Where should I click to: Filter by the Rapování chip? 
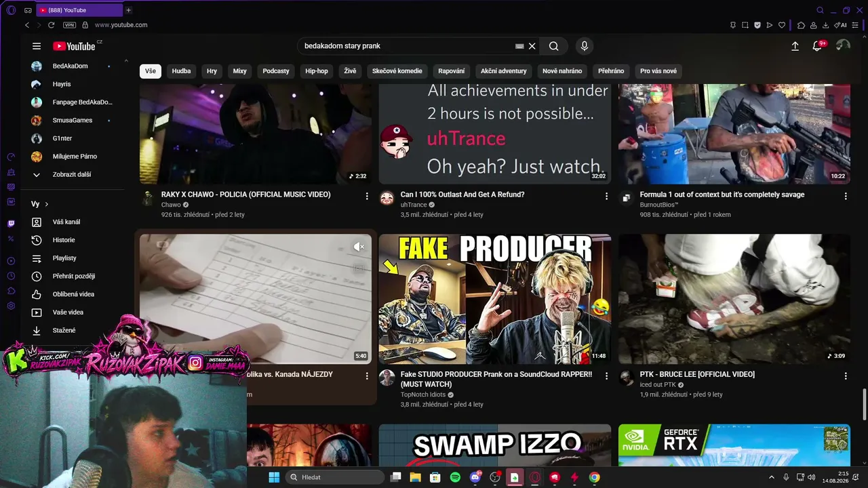(x=452, y=71)
